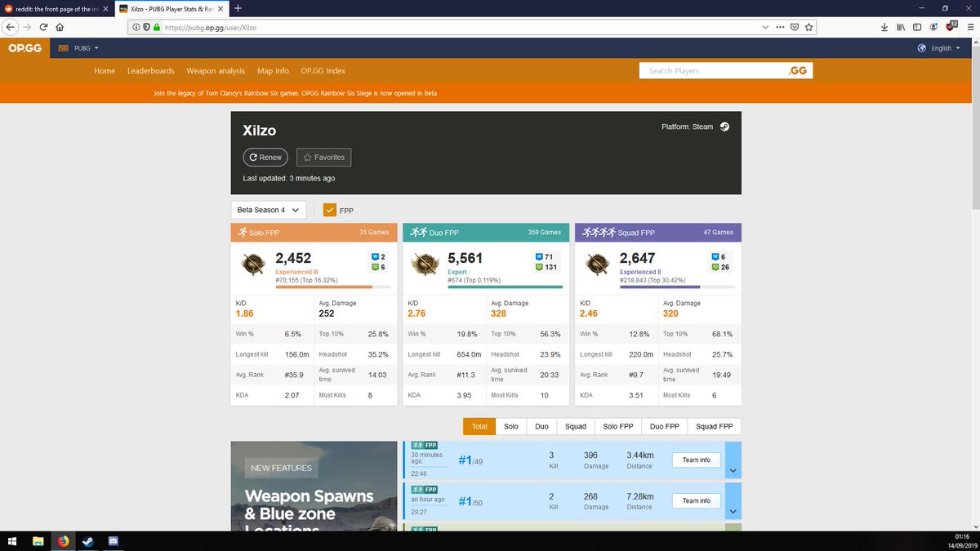Viewport: 980px width, 551px height.
Task: Select the Solo FPP match filter tab
Action: [x=618, y=426]
